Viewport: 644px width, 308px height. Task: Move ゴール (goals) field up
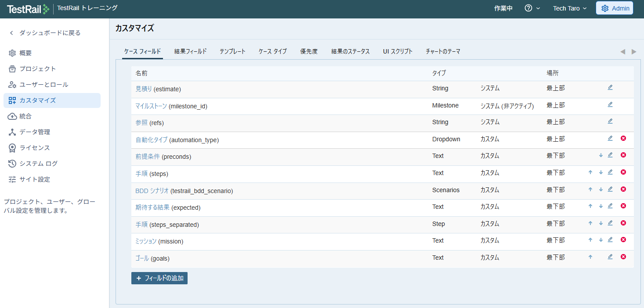click(590, 257)
